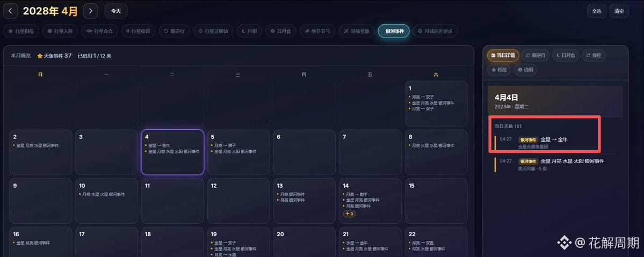Image resolution: width=644 pixels, height=257 pixels.
Task: Select calendar day 7
Action: tap(370, 152)
